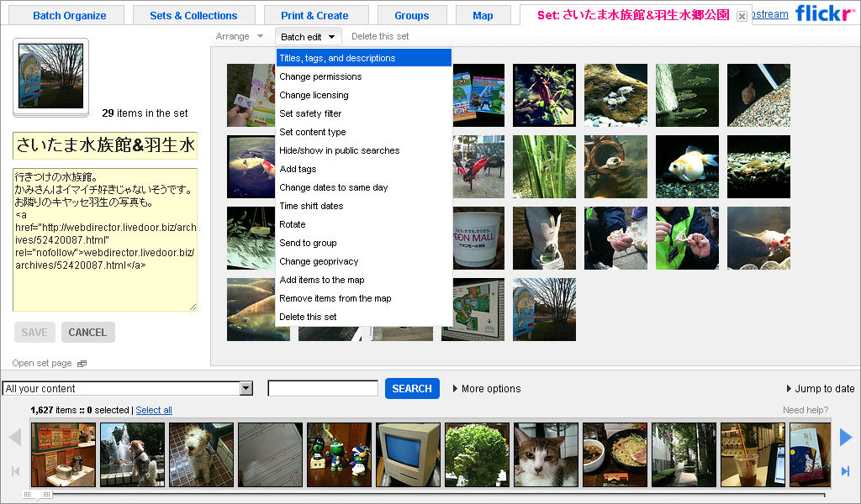Choose Add tags from the menu
The width and height of the screenshot is (861, 504).
point(363,169)
